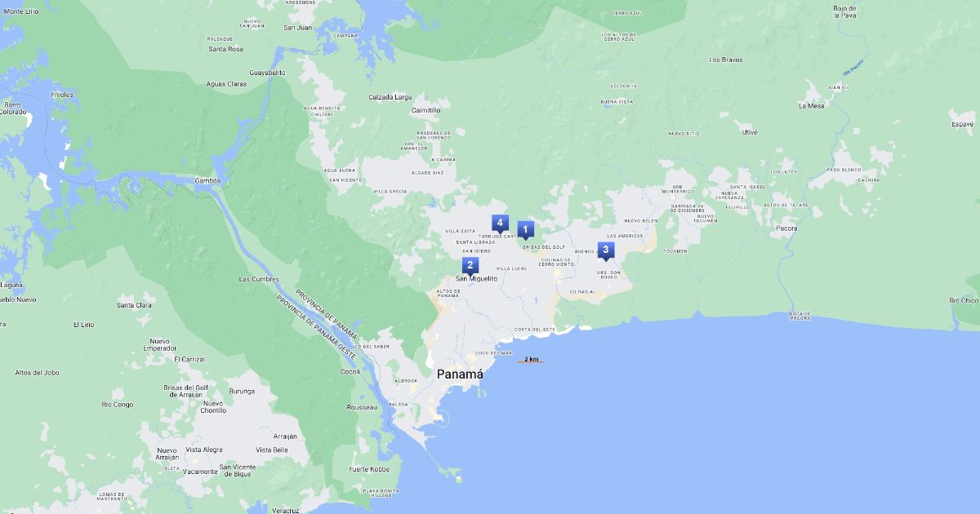980x514 pixels.
Task: Click the Fuerte Kobbe label
Action: tap(370, 469)
